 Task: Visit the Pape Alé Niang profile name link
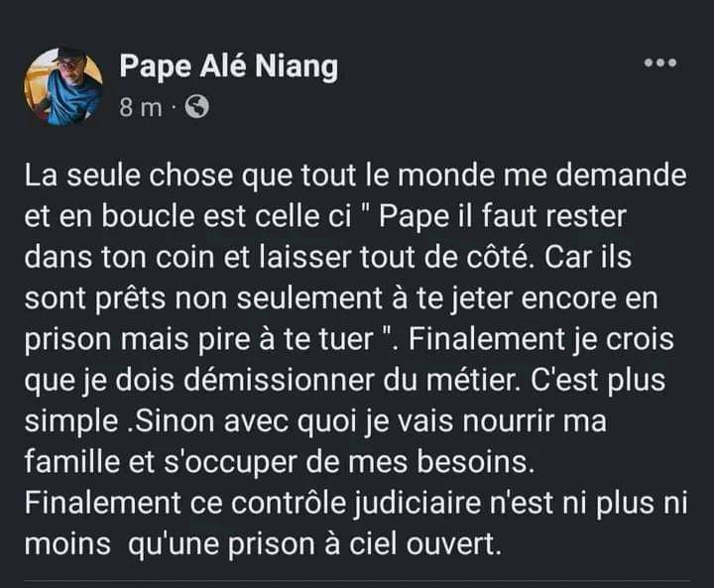point(228,66)
